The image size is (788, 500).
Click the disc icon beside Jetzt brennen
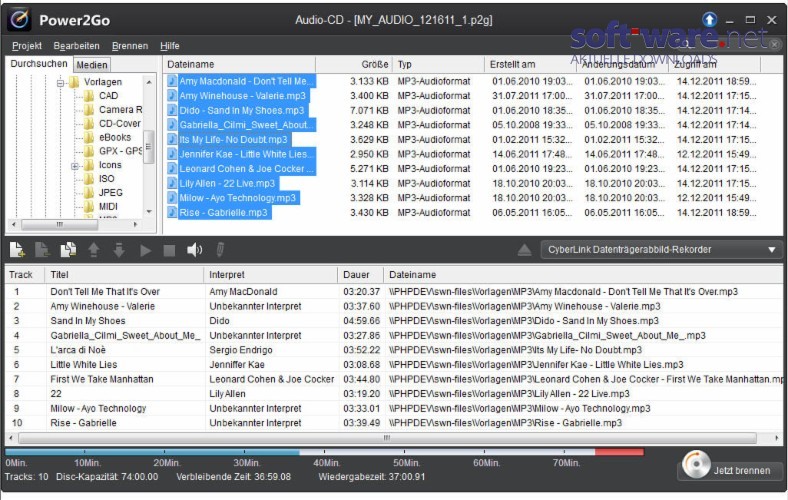[x=696, y=464]
